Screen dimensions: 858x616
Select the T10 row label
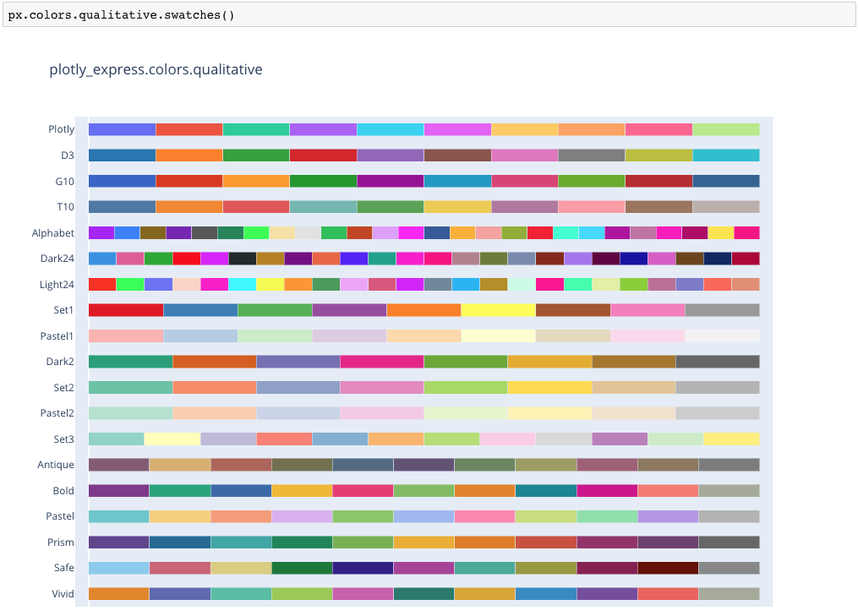tap(65, 207)
